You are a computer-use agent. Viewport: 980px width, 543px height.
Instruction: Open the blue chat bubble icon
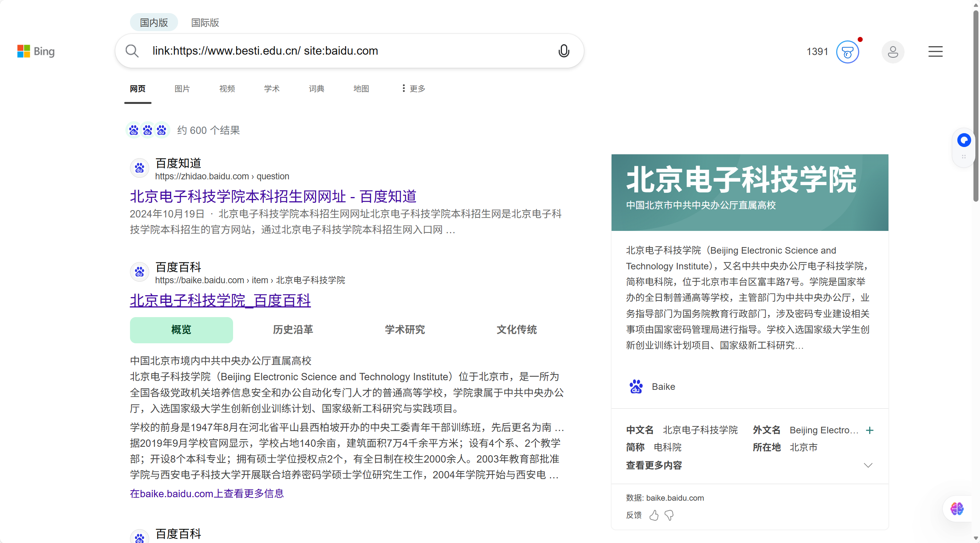coord(964,140)
